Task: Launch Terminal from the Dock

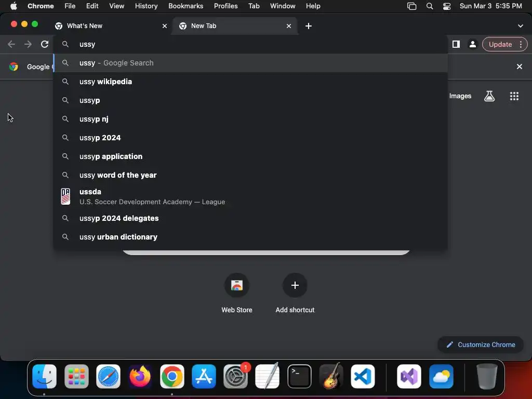Action: coord(299,376)
